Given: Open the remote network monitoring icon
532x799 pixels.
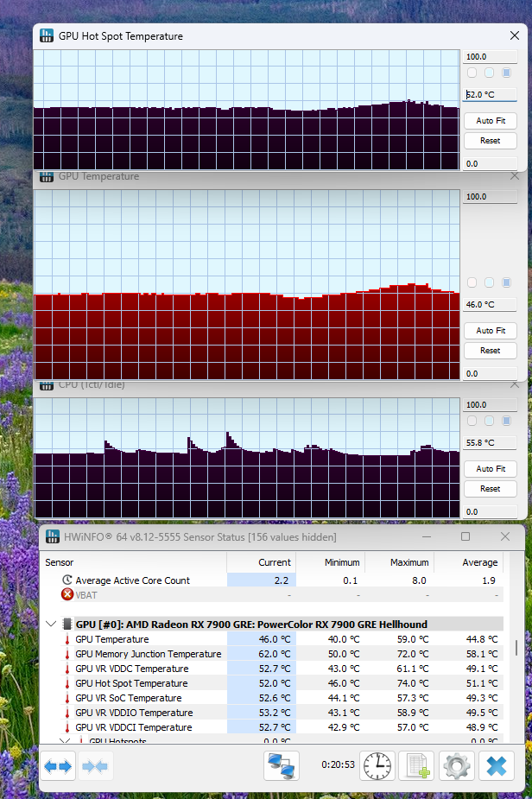Looking at the screenshot, I should (x=282, y=766).
